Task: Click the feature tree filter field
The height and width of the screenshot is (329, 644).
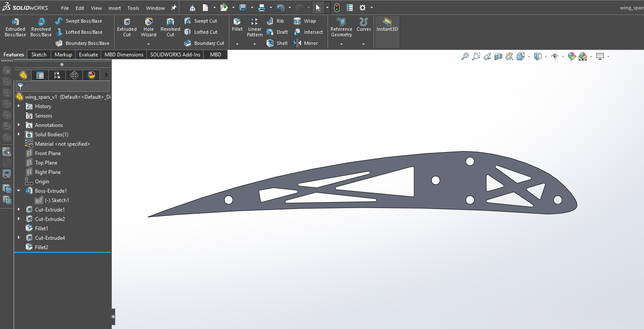Action: click(x=62, y=87)
